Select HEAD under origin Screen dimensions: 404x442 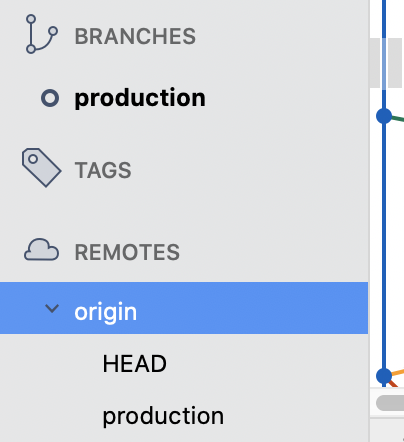click(x=135, y=363)
